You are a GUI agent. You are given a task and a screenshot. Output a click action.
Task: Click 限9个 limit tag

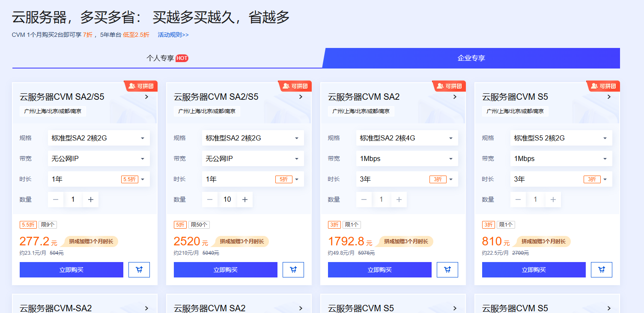tap(48, 225)
